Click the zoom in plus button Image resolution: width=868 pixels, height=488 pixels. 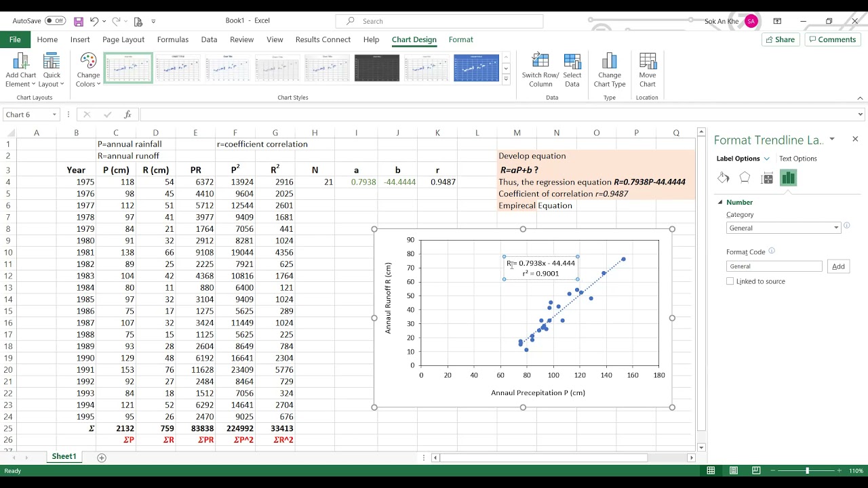[x=840, y=470]
